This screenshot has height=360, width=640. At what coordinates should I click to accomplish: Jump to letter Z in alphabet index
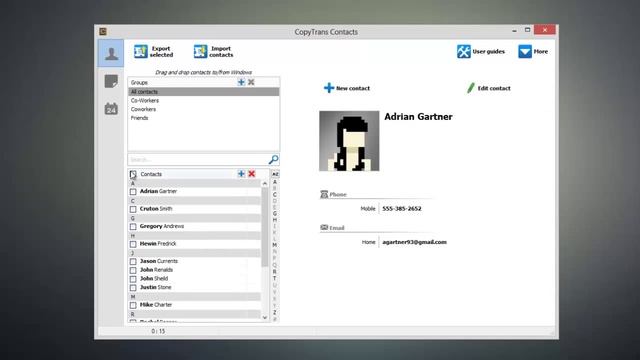tap(275, 312)
